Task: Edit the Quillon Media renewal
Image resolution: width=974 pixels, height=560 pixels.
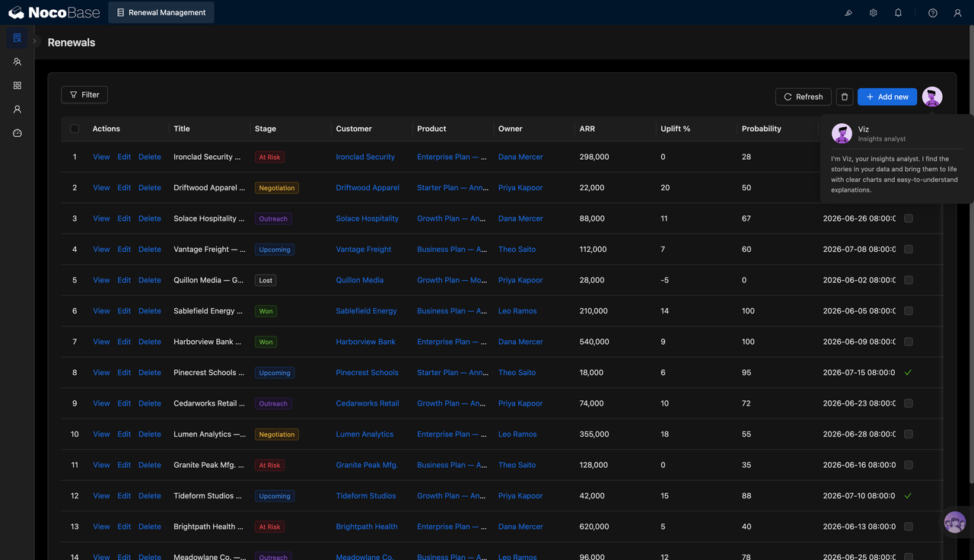Action: point(124,280)
